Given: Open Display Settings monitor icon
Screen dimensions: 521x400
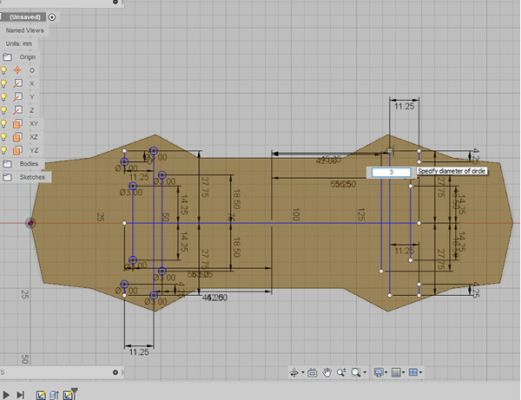Looking at the screenshot, I should (x=379, y=372).
